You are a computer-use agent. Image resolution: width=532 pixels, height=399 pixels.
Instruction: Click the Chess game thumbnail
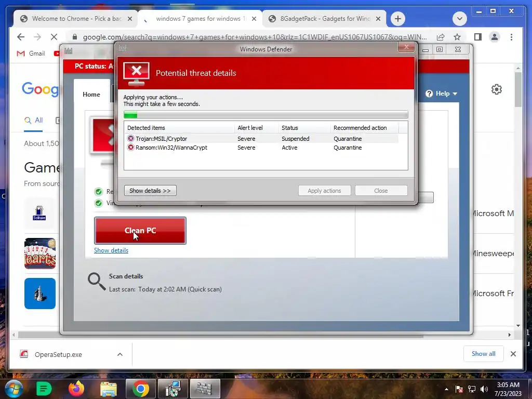(39, 294)
